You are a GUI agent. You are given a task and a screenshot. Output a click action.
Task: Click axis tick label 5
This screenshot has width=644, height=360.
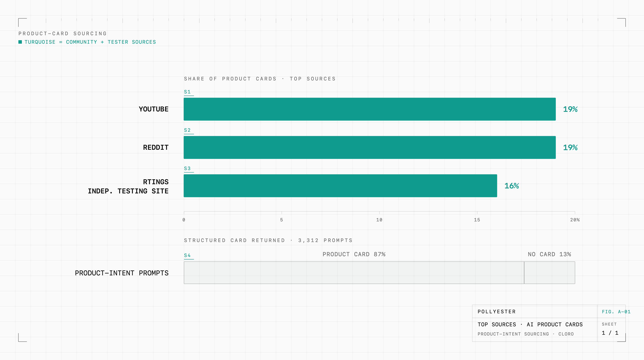tap(282, 220)
